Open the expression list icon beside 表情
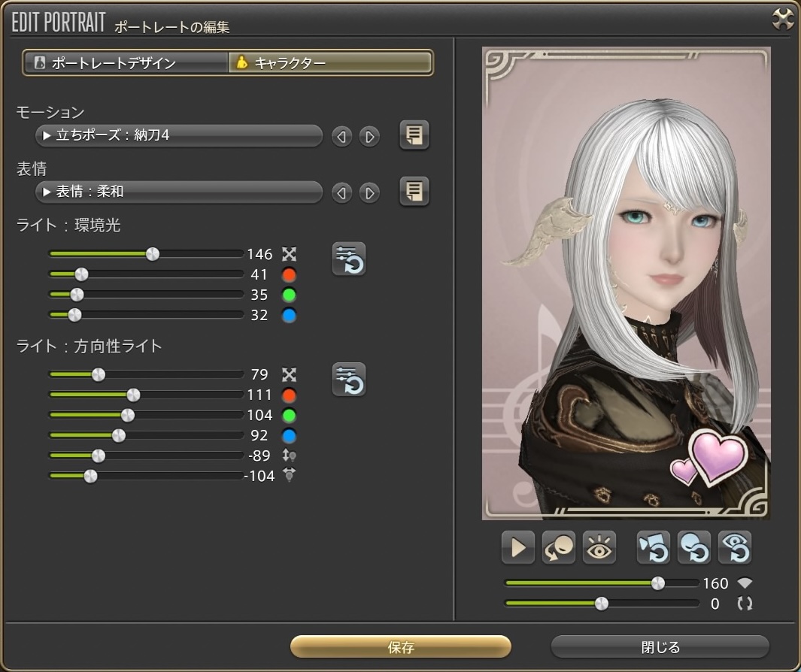The height and width of the screenshot is (672, 801). [x=414, y=192]
